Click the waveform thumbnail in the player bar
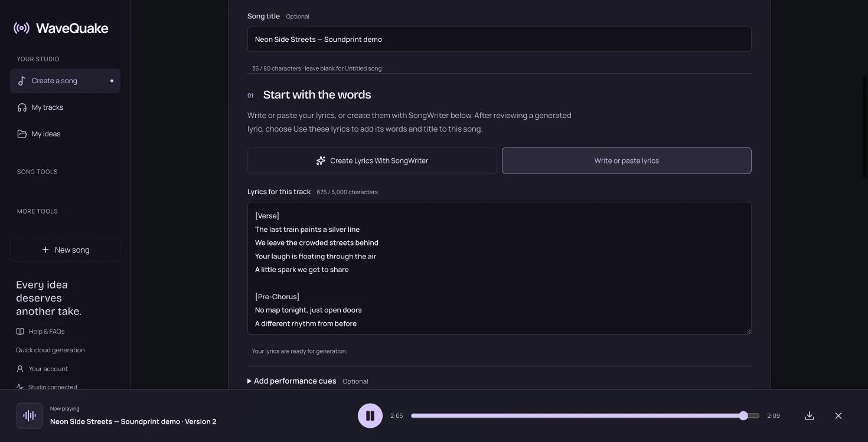Viewport: 868px width, 442px height. (x=30, y=415)
